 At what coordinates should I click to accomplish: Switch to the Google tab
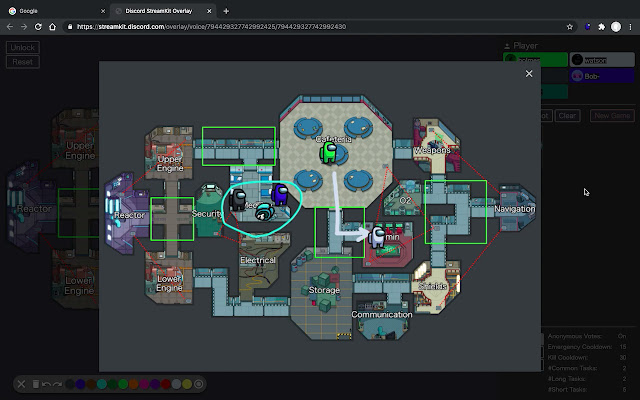tap(50, 9)
